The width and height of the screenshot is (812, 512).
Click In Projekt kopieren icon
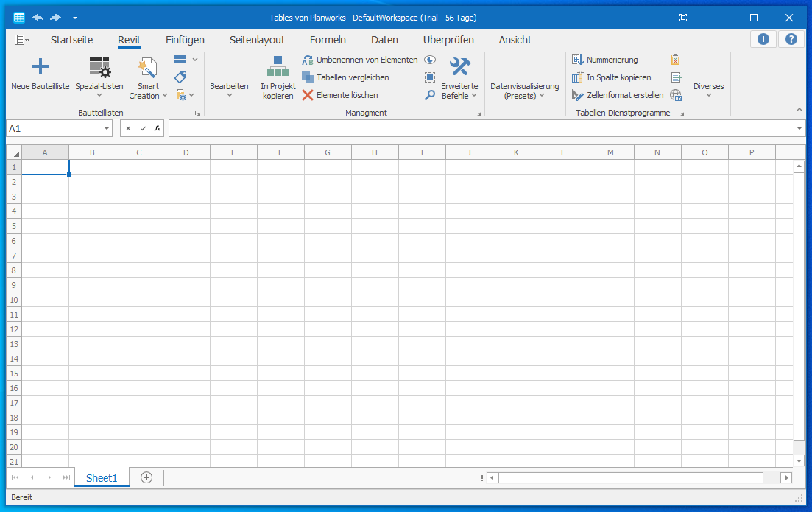(x=278, y=67)
